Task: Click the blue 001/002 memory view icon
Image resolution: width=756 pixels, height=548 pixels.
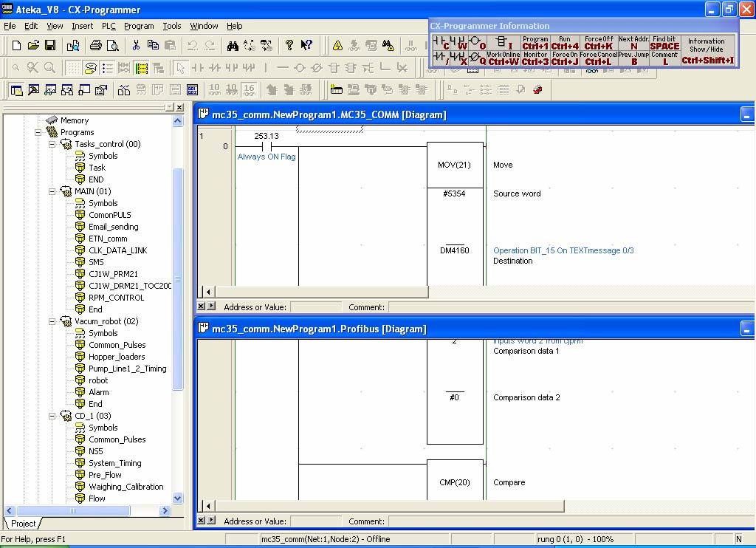Action: pos(192,89)
